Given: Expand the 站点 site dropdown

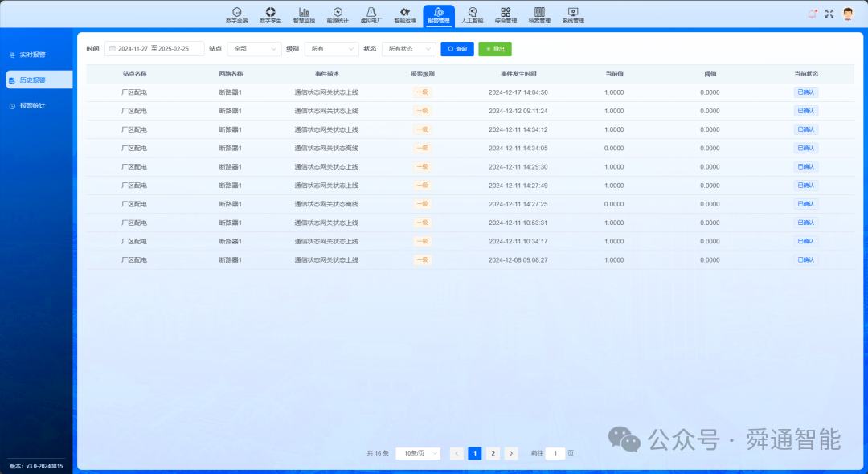Looking at the screenshot, I should click(254, 49).
